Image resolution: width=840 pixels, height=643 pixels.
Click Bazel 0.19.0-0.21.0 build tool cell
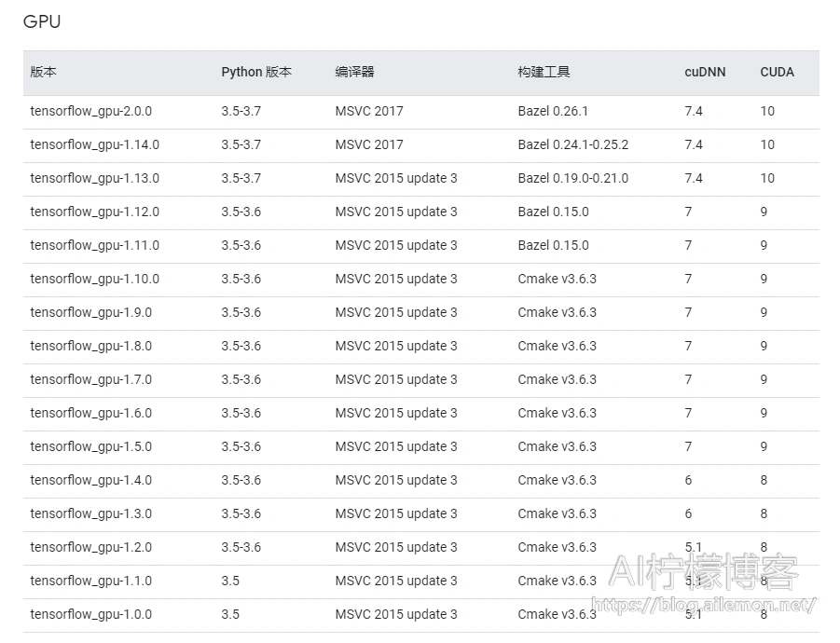point(573,178)
